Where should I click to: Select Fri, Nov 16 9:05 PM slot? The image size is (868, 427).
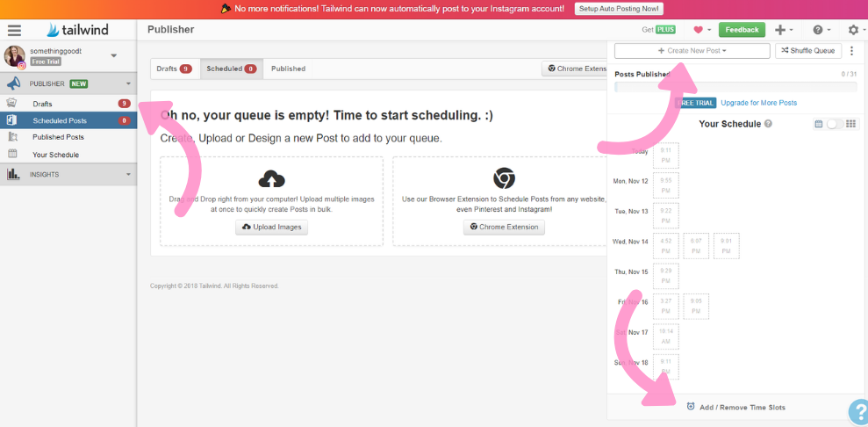[696, 307]
